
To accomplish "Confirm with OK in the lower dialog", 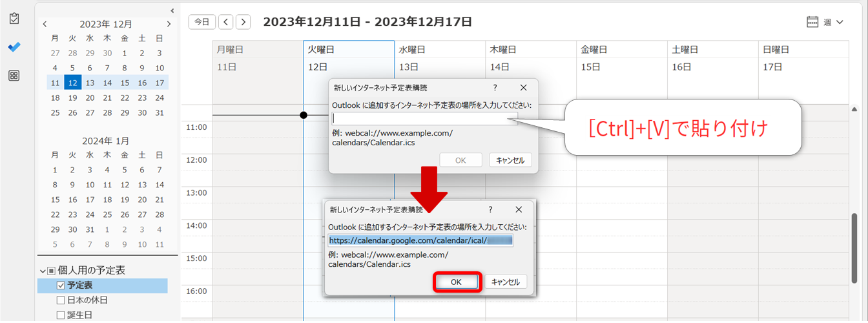I will tap(457, 282).
